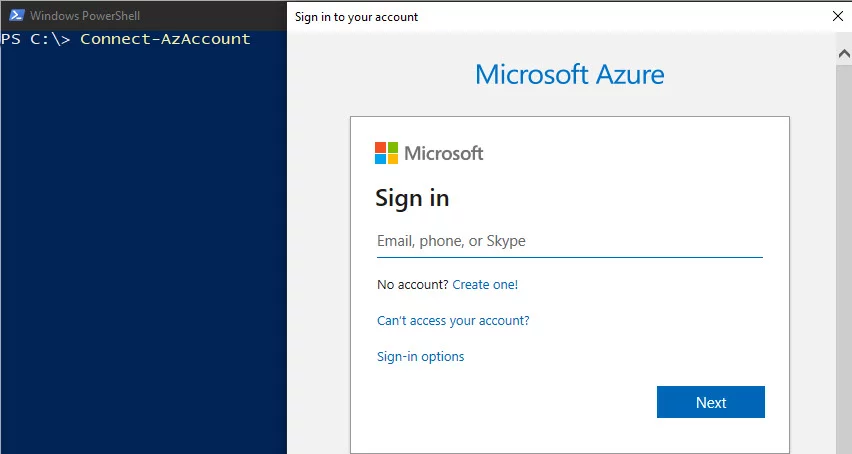This screenshot has height=454, width=852.
Task: Click the Microsoft Azure heading
Action: 569,75
